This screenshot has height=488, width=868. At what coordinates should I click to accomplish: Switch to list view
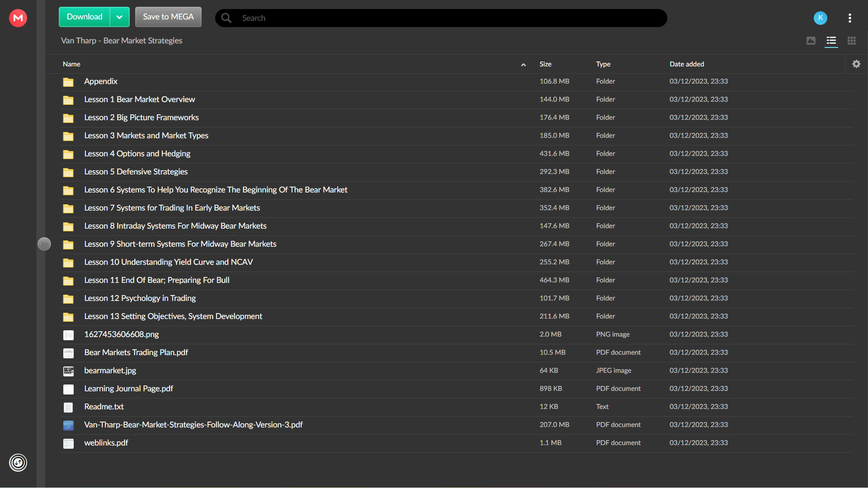(831, 41)
